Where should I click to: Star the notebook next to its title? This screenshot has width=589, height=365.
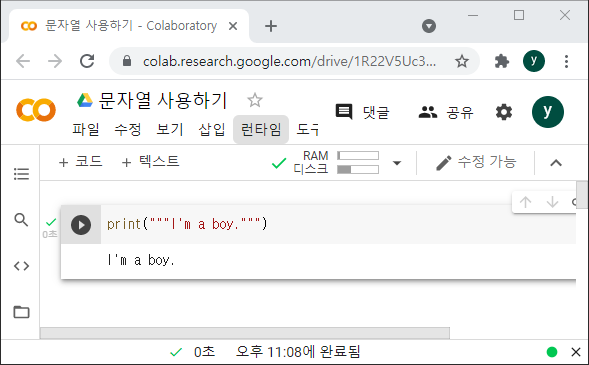click(255, 100)
